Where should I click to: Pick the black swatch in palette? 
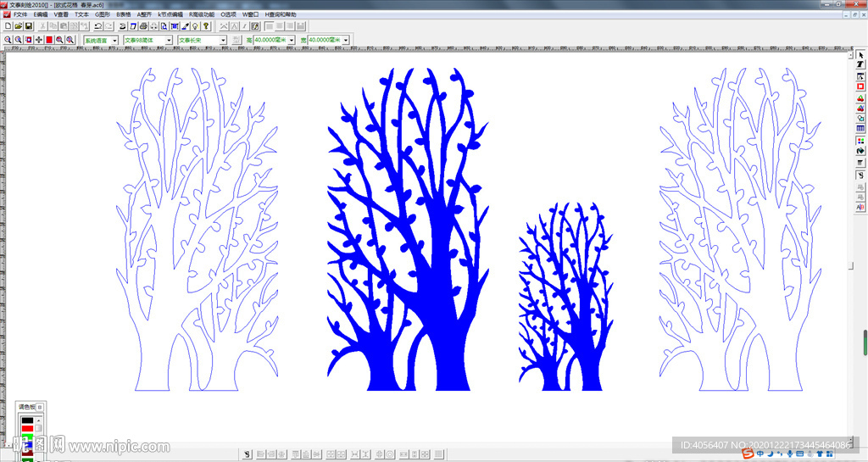27,420
